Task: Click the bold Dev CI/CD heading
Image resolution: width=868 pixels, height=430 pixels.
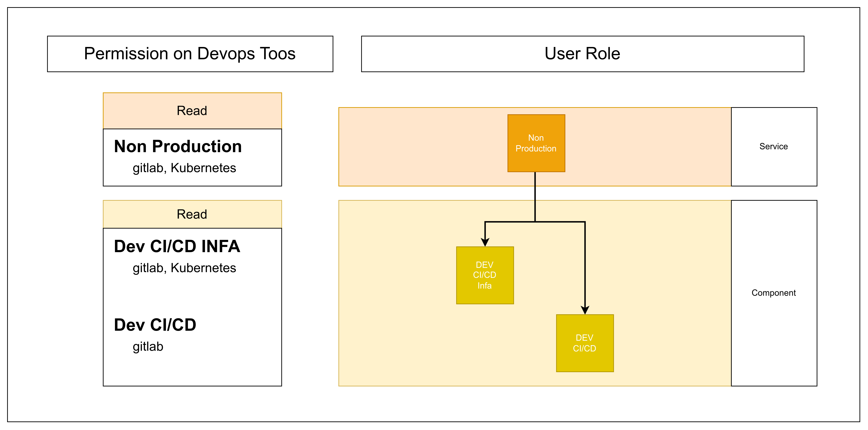Action: [155, 325]
